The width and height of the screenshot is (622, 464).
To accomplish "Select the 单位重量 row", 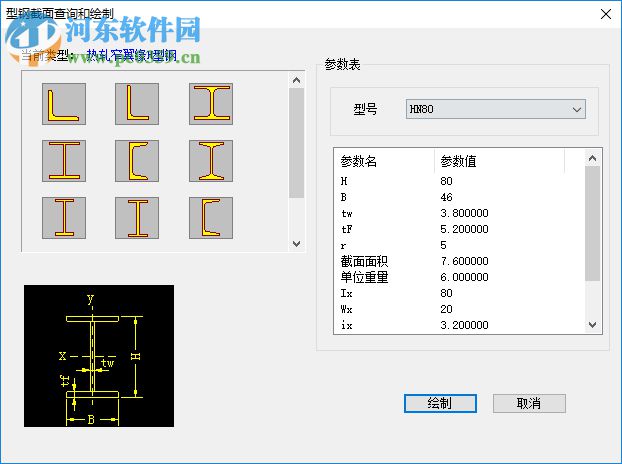I will (x=459, y=277).
